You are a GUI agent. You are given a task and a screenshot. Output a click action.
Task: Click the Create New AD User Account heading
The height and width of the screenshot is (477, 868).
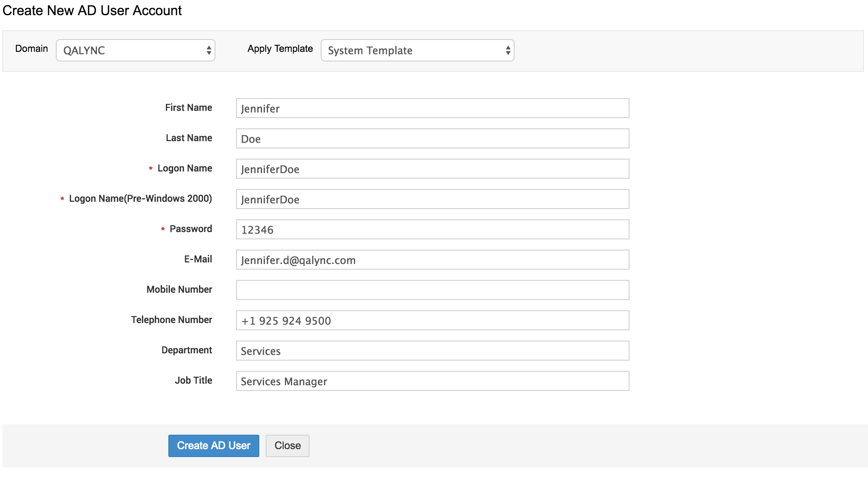point(92,11)
